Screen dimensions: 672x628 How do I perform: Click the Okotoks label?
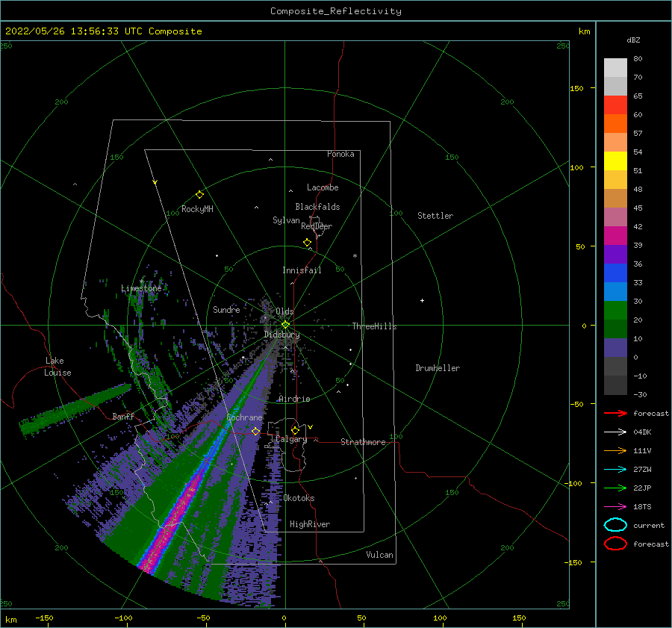point(299,498)
